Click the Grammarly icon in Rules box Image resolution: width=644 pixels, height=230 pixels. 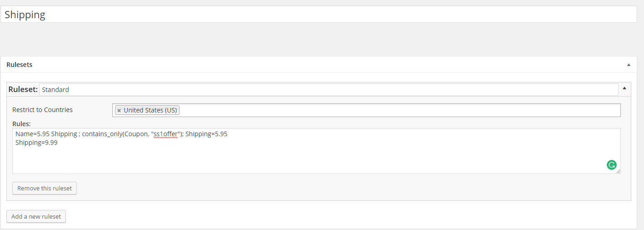click(612, 165)
